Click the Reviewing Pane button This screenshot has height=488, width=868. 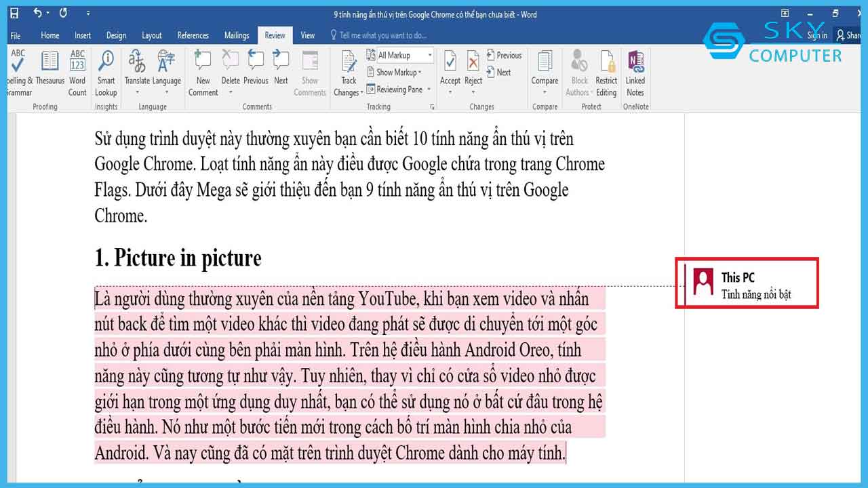[x=395, y=89]
